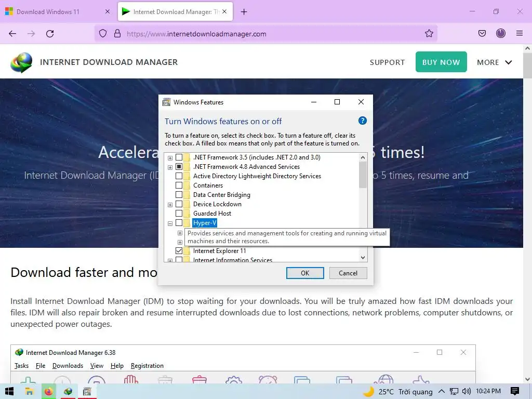
Task: Expand the lower child node under Hyper-V
Action: point(180,242)
